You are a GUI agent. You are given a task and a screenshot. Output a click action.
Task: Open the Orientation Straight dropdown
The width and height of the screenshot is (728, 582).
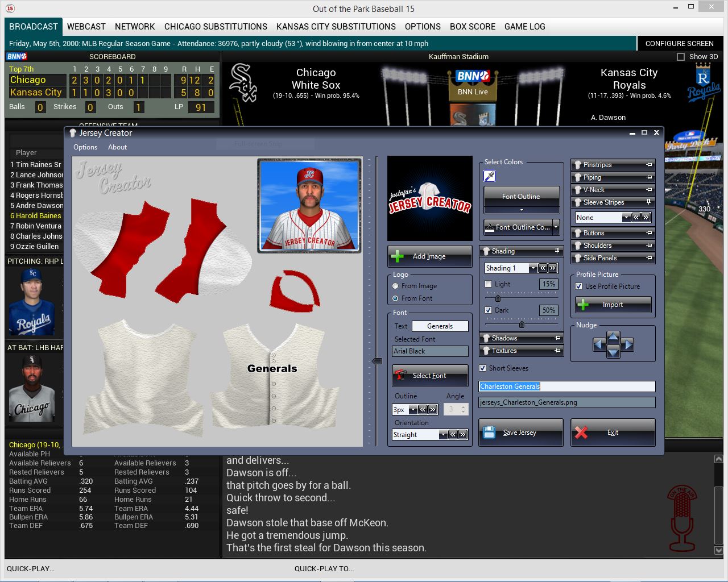(442, 435)
